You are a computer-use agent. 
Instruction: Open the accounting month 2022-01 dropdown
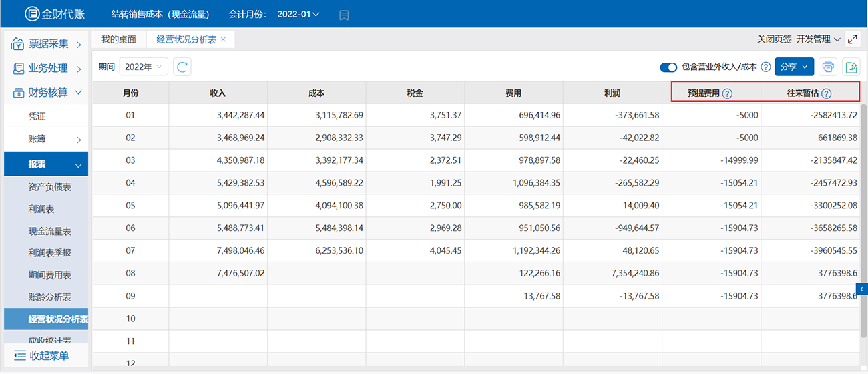coord(298,14)
